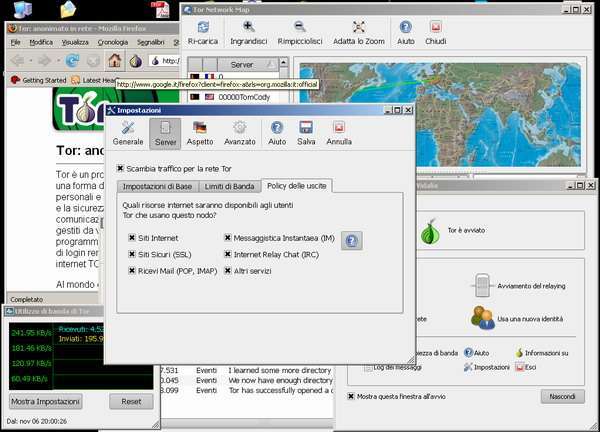Switch to the Limiti di Banda tab
Screen dimensions: 600x432
click(x=231, y=186)
